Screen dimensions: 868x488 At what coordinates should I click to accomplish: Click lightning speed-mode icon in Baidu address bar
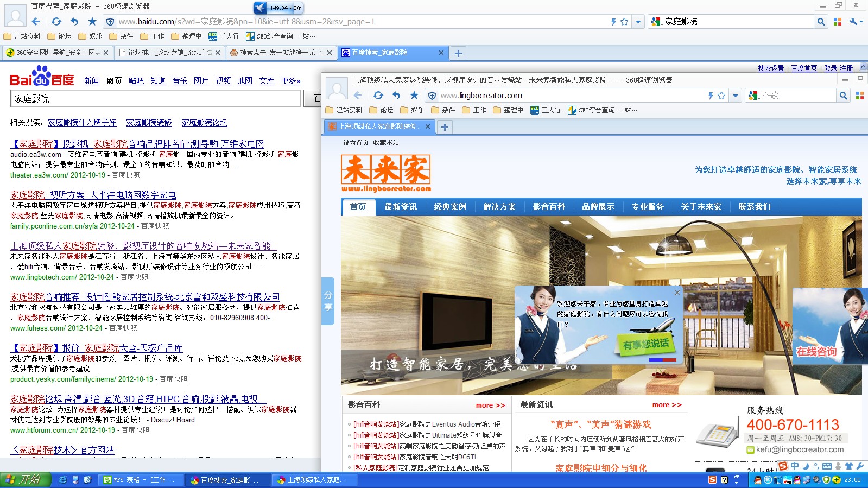pyautogui.click(x=613, y=22)
